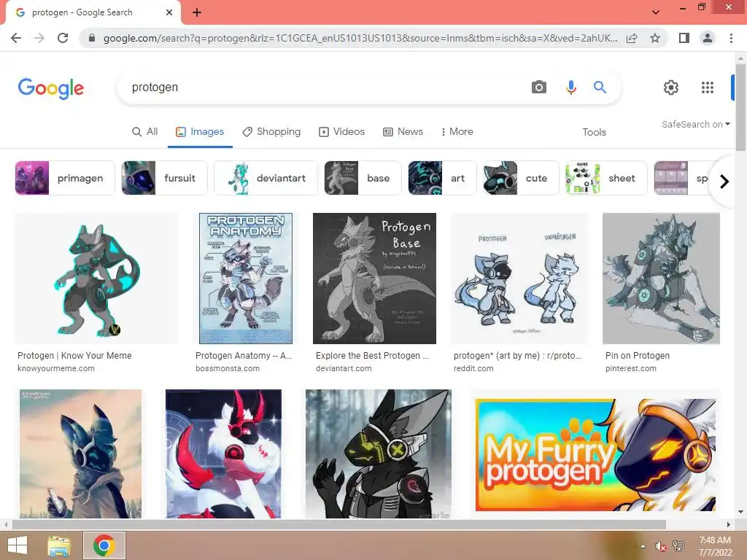Click Explore the Best Protogen title

point(372,356)
